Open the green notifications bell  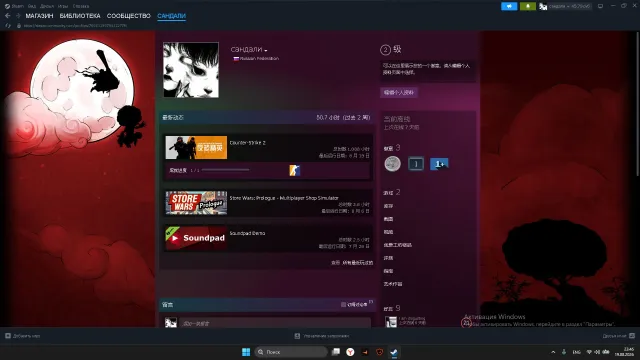click(528, 6)
